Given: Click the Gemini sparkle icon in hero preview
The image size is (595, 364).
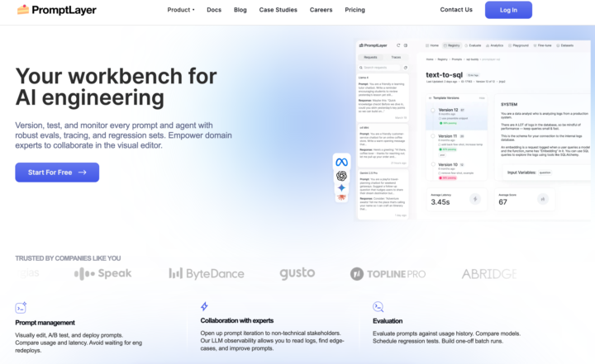Looking at the screenshot, I should click(x=341, y=187).
